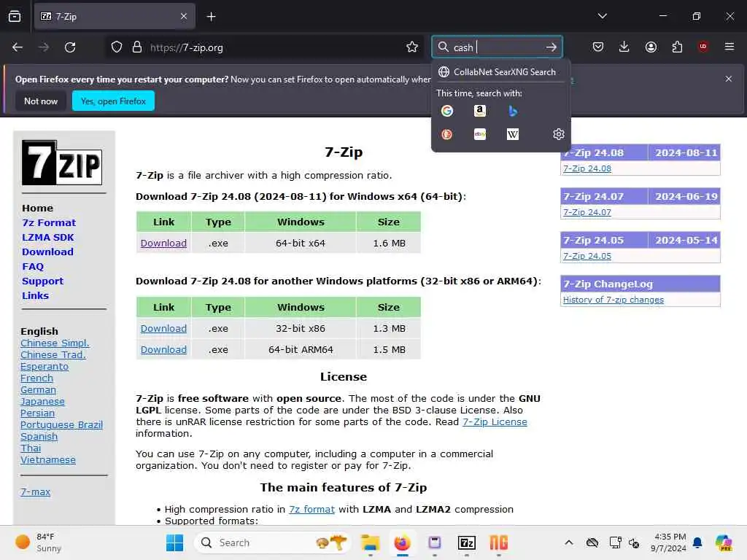Click the Windows taskbar Search box
The image size is (747, 560).
coord(272,542)
